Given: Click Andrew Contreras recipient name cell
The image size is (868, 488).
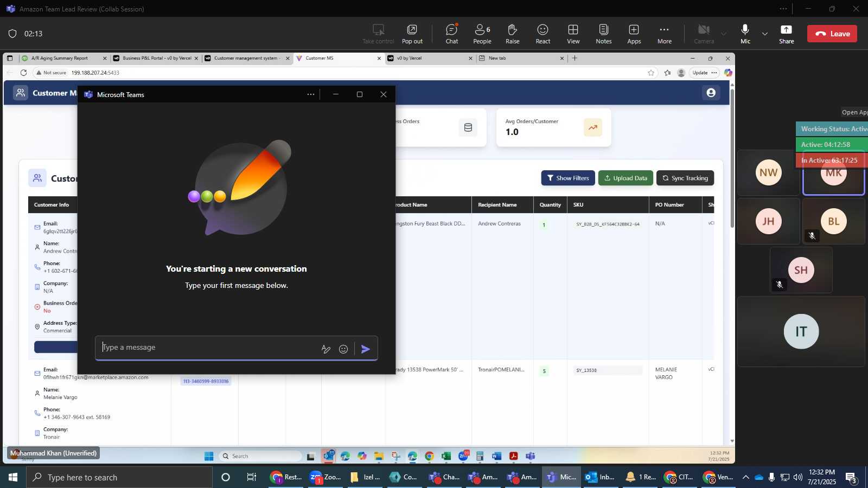Looking at the screenshot, I should pyautogui.click(x=499, y=223).
